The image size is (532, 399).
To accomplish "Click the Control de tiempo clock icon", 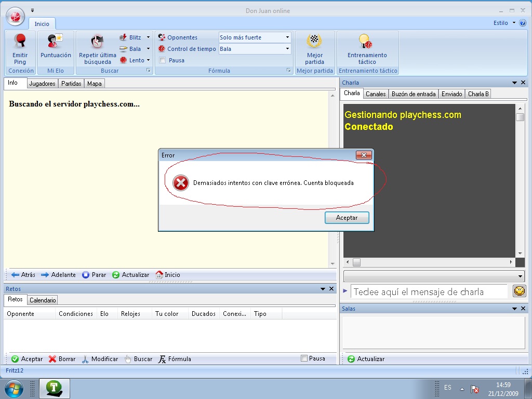I will click(162, 49).
